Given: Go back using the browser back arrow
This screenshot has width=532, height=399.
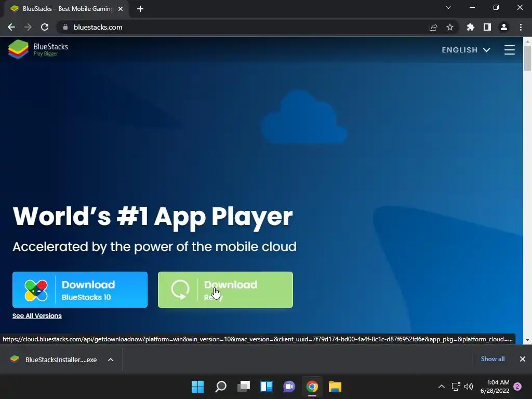Looking at the screenshot, I should pyautogui.click(x=11, y=27).
